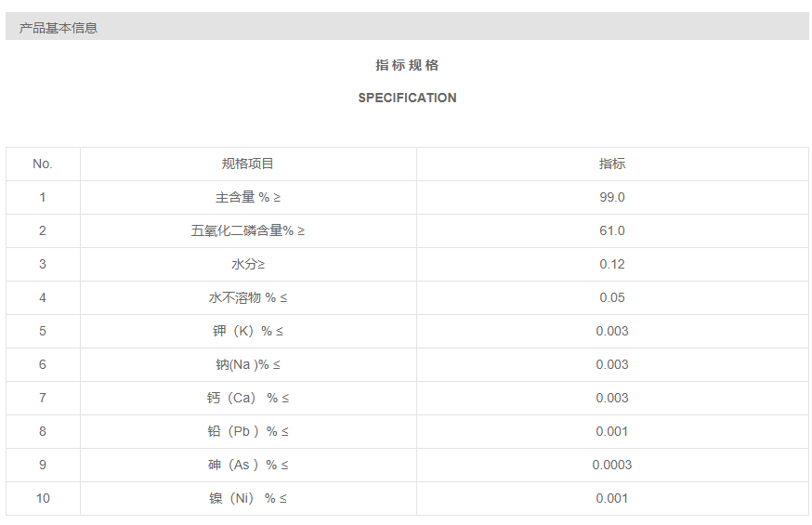Click the 99.0 value cell
812x525 pixels.
click(x=612, y=197)
